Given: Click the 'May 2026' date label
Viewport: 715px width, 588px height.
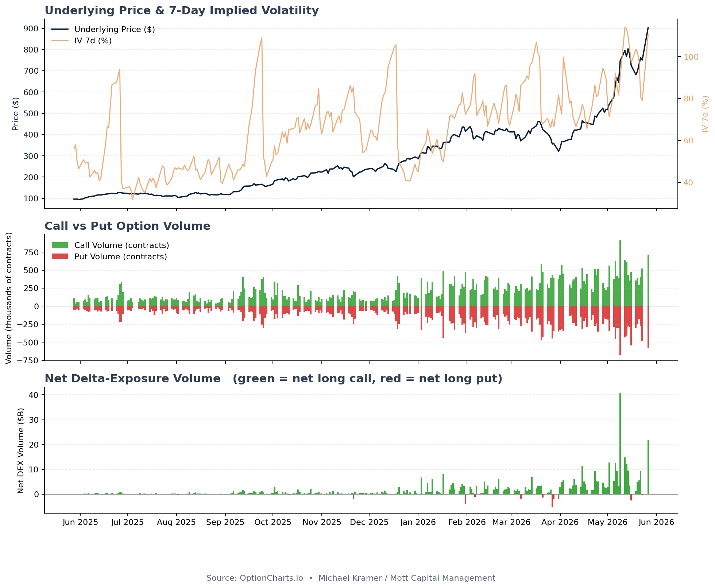Looking at the screenshot, I should click(x=607, y=522).
